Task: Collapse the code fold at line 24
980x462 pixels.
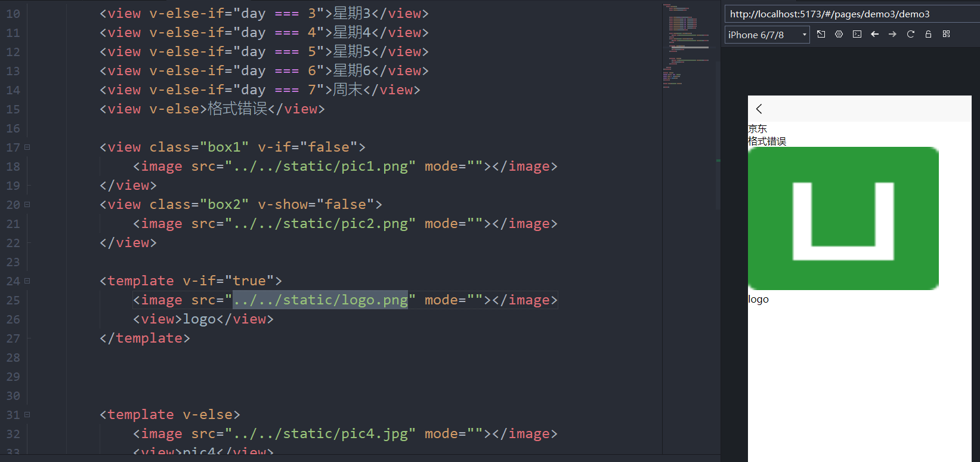Action: [x=27, y=281]
